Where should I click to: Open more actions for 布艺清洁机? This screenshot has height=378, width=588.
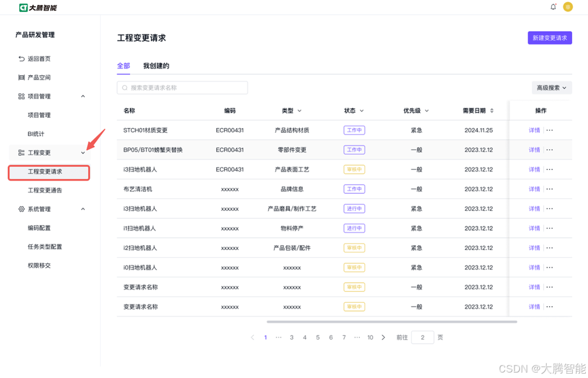549,189
